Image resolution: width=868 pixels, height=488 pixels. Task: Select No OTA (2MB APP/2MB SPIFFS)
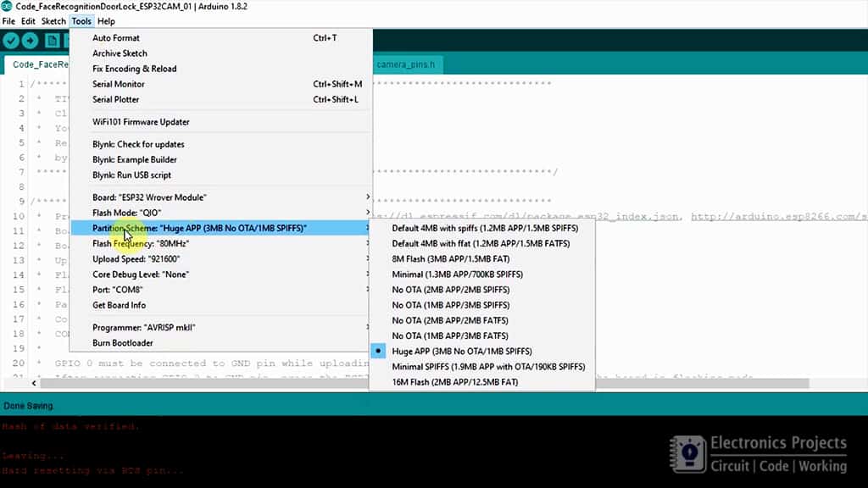pos(482,290)
